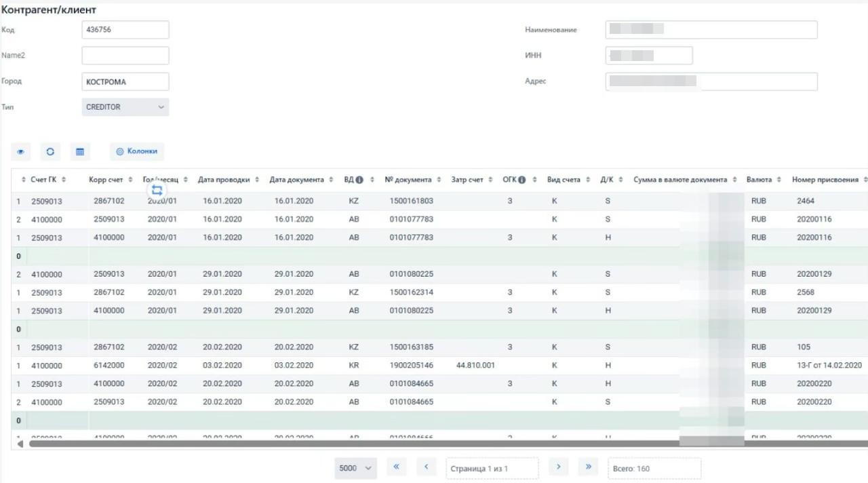Go to the first page with double-left arrows
This screenshot has height=483, width=868.
pos(396,467)
